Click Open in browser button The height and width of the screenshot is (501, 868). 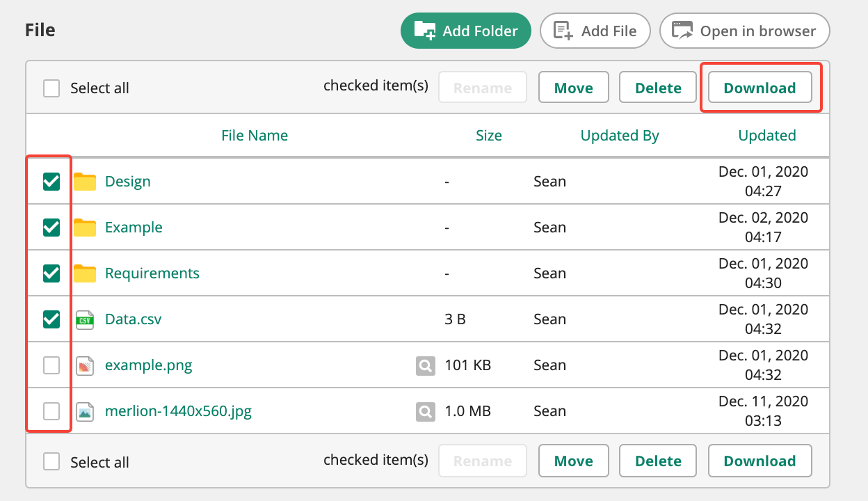click(x=744, y=31)
